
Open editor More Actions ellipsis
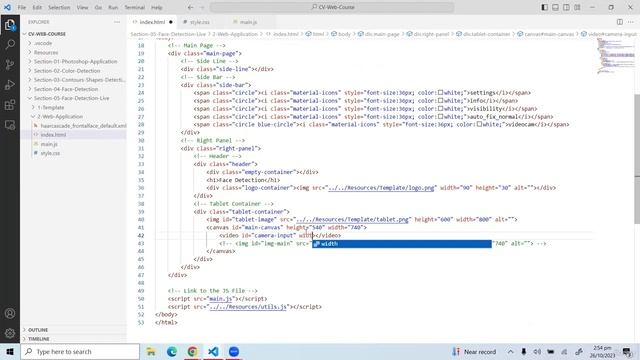tap(631, 22)
